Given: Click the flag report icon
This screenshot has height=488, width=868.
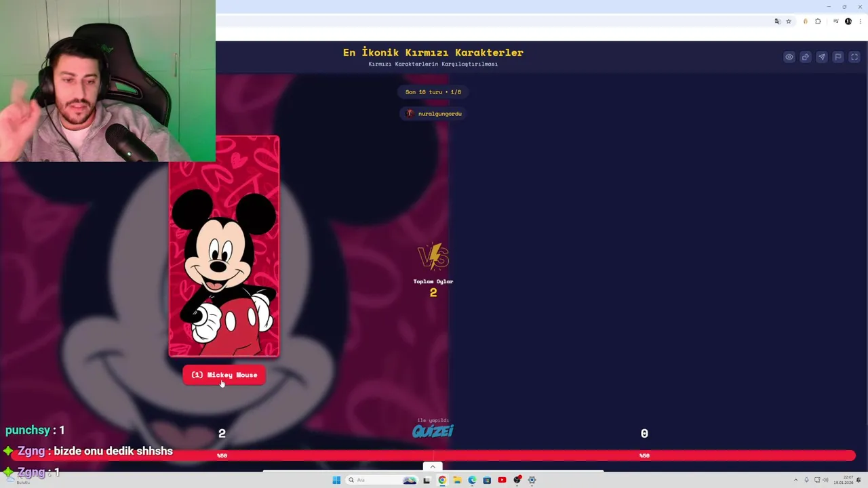Looking at the screenshot, I should click(x=838, y=57).
